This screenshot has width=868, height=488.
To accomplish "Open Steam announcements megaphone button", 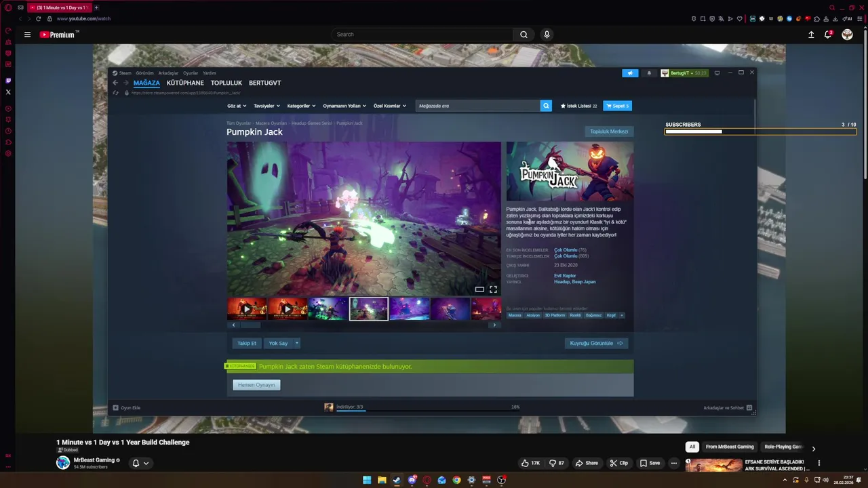I will (x=630, y=73).
